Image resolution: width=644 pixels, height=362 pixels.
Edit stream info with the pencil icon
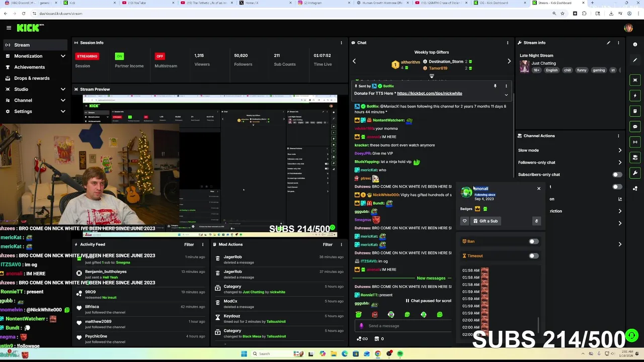[x=608, y=43]
